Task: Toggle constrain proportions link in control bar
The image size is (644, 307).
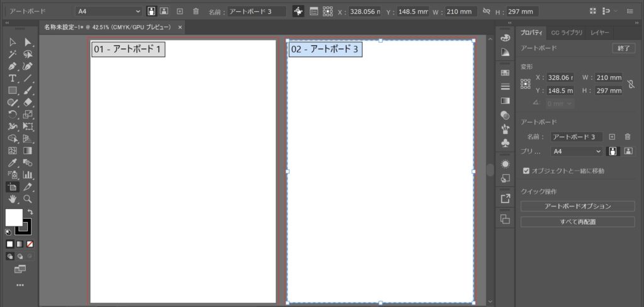Action: [487, 11]
